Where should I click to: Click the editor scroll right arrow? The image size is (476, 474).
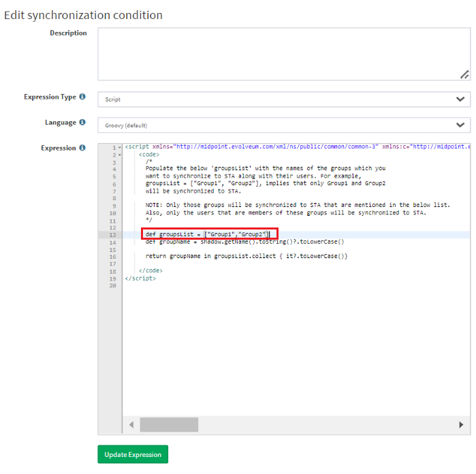tap(461, 424)
